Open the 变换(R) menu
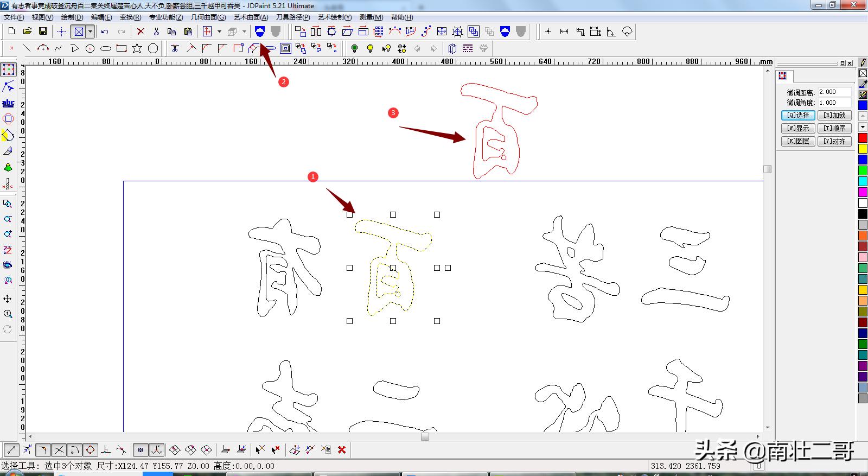Image resolution: width=868 pixels, height=476 pixels. coord(130,17)
